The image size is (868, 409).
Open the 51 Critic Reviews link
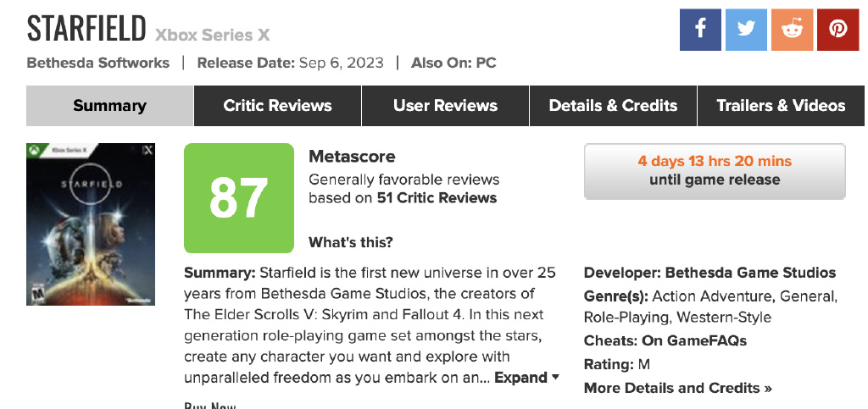pos(437,198)
